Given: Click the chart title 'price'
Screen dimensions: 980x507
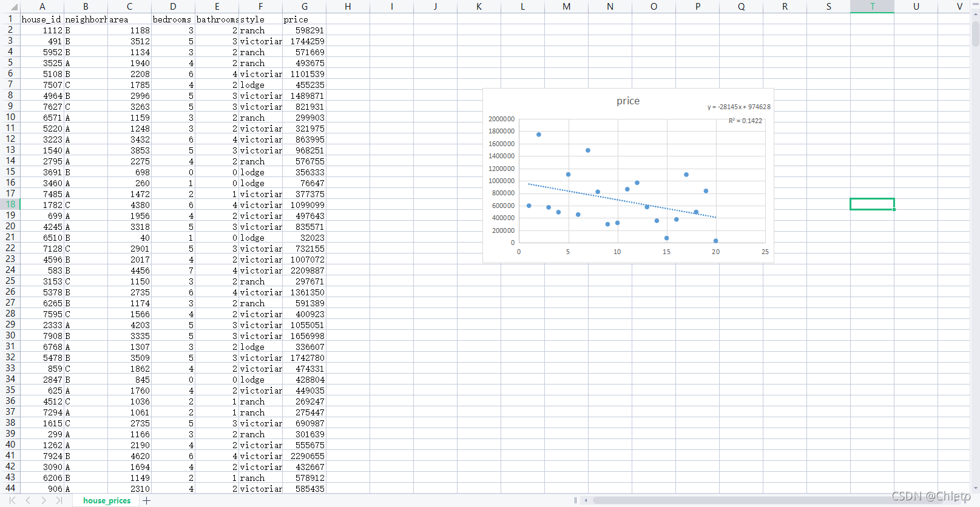Looking at the screenshot, I should [x=628, y=101].
